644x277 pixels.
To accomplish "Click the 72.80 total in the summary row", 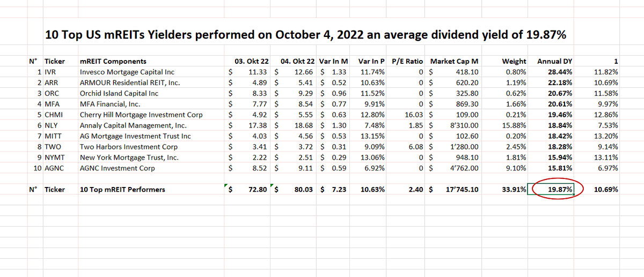I will point(257,190).
